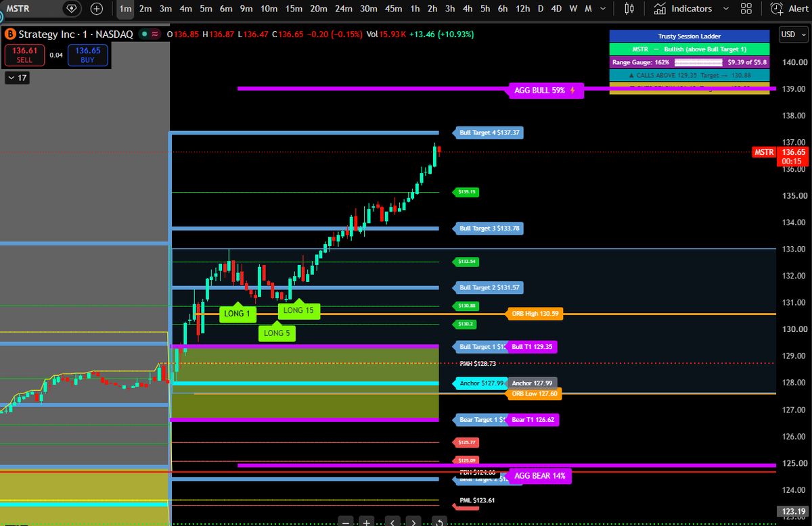The height and width of the screenshot is (526, 812).
Task: Click the LONG 15 signal marker
Action: [299, 309]
